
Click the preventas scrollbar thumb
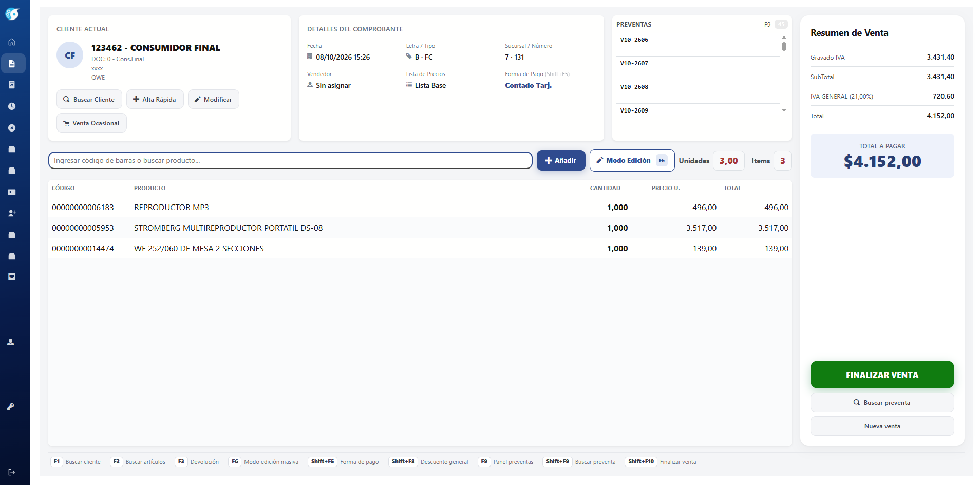click(784, 46)
